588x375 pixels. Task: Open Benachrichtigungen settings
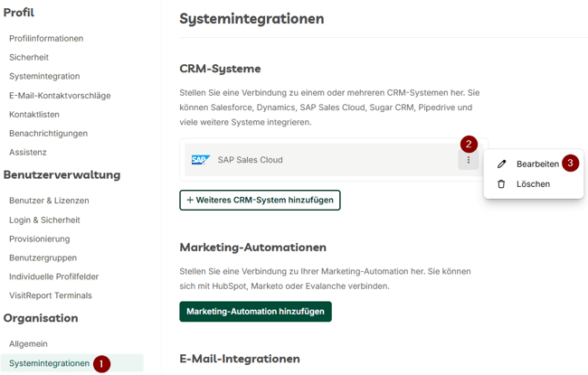tap(48, 134)
